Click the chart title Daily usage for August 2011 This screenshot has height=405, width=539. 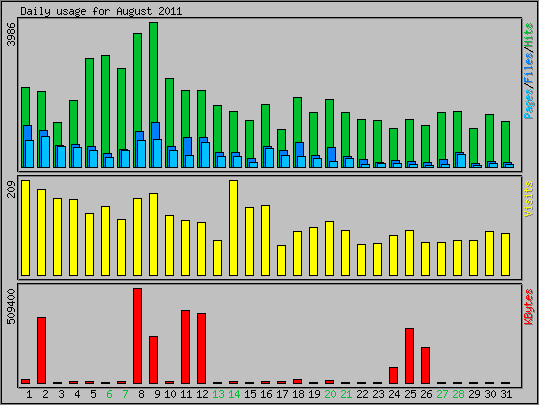[x=101, y=11]
